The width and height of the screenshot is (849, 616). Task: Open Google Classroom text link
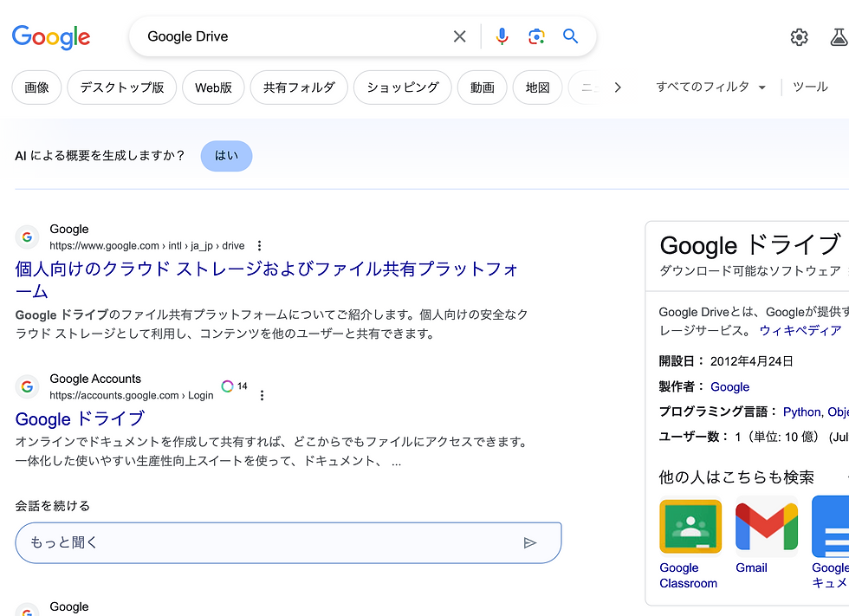tap(688, 575)
